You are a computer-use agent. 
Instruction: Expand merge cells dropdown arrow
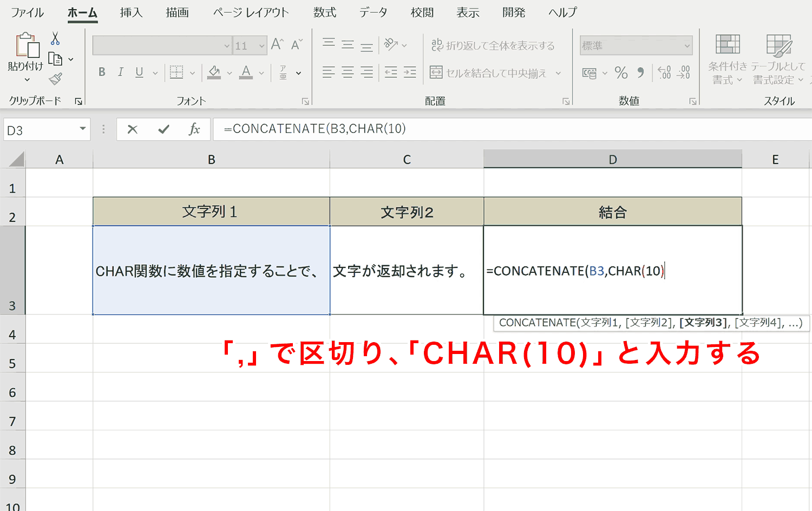[558, 73]
